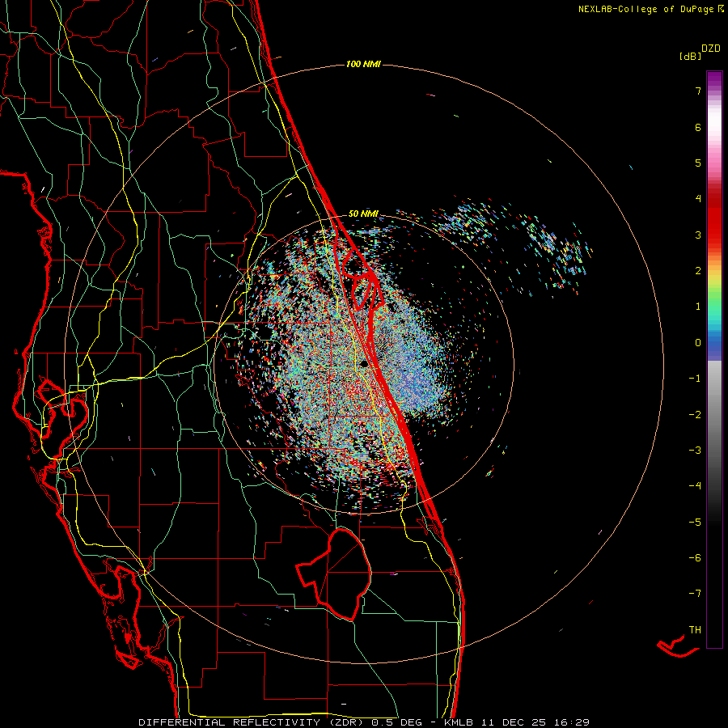Click the -4 value on the dB scale
The width and height of the screenshot is (728, 728).
pos(695,486)
